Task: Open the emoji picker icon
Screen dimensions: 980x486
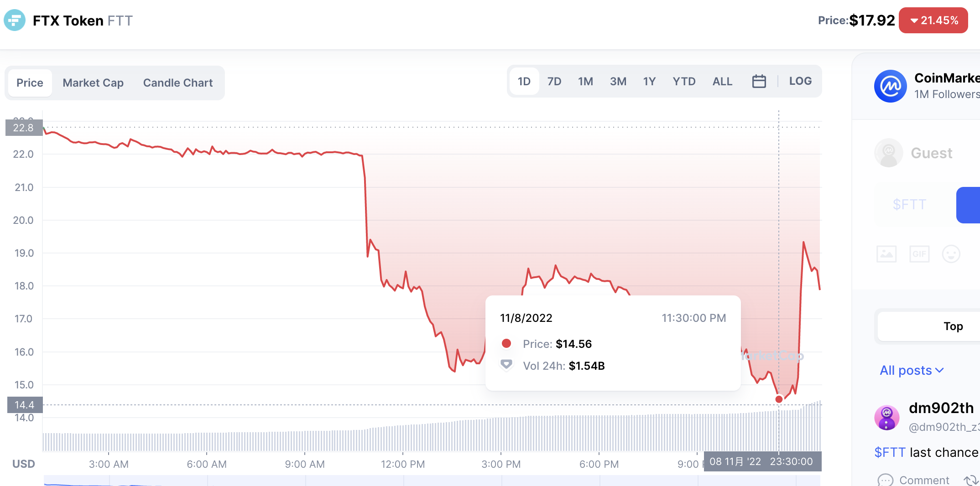Action: click(951, 254)
